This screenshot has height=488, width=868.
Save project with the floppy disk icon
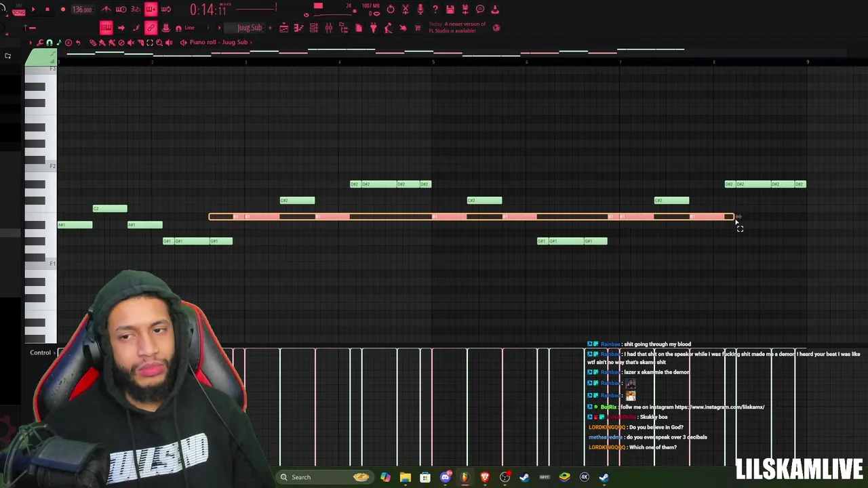coord(450,9)
